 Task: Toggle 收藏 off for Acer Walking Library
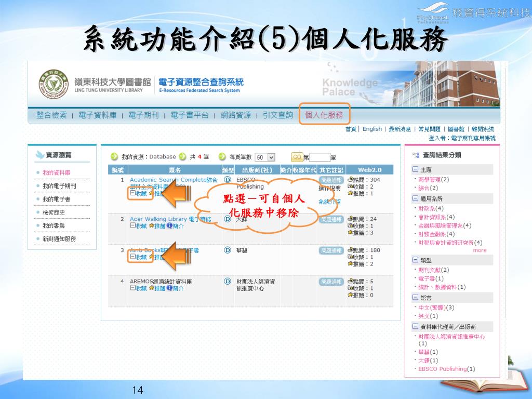pos(138,226)
